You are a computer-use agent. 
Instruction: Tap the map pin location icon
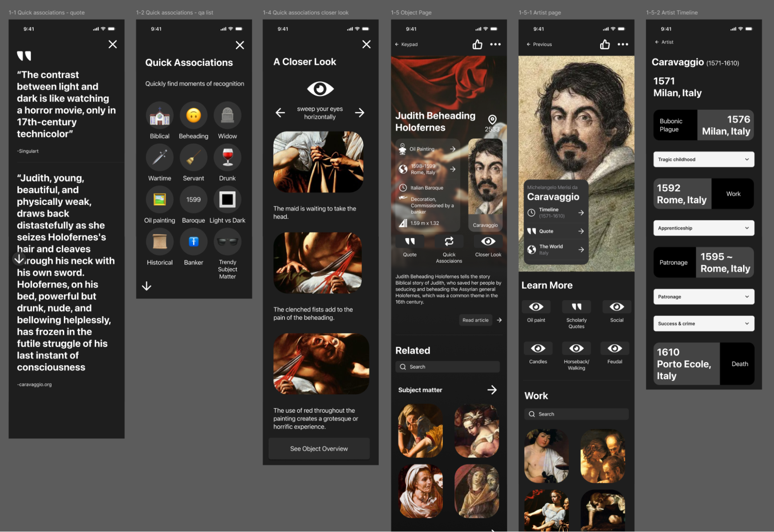click(492, 119)
